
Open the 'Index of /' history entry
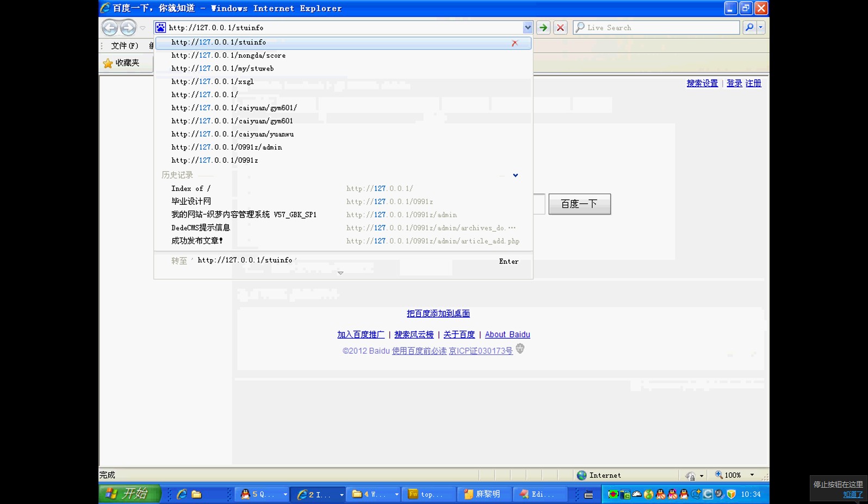coord(343,189)
